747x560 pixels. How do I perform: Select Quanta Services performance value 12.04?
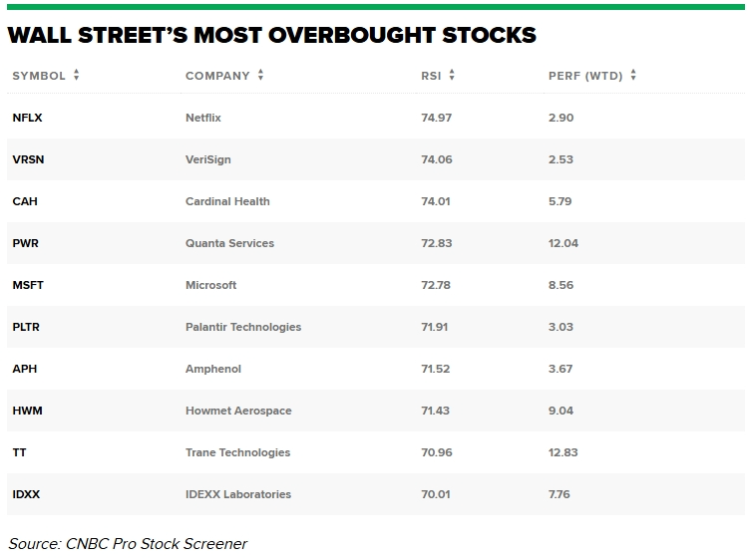563,243
